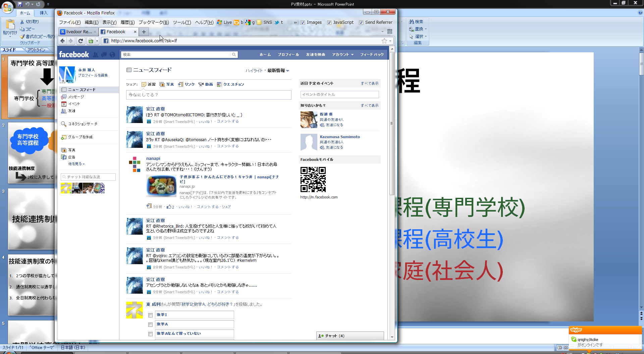Open the Microsoft Office button

click(7, 7)
